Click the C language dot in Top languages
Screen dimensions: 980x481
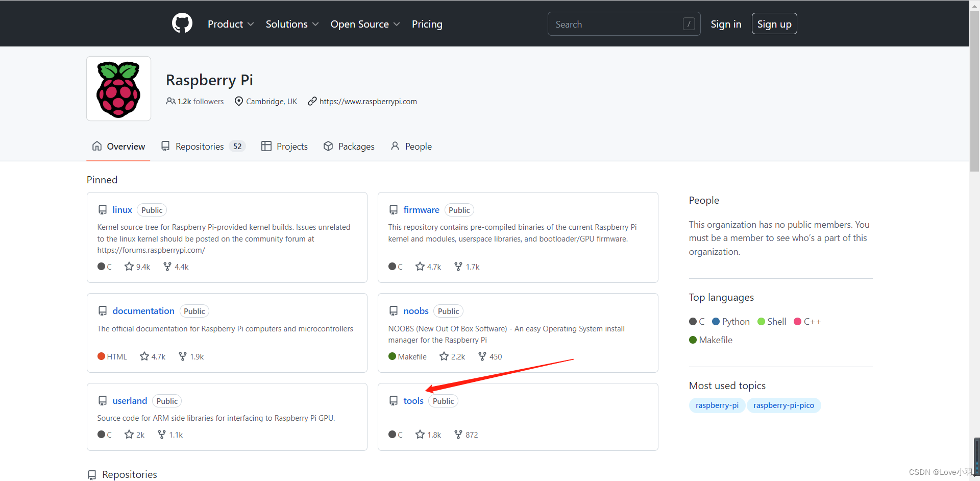tap(693, 322)
